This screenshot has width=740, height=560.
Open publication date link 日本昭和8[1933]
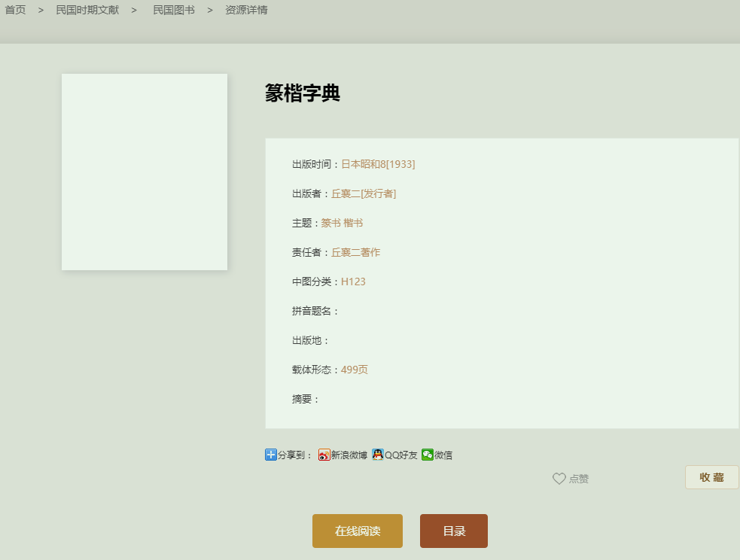[378, 164]
